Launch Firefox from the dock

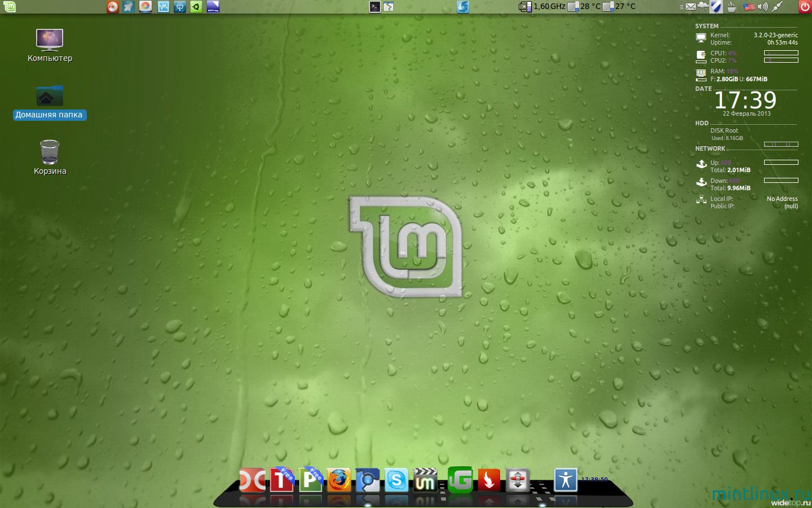(x=339, y=481)
